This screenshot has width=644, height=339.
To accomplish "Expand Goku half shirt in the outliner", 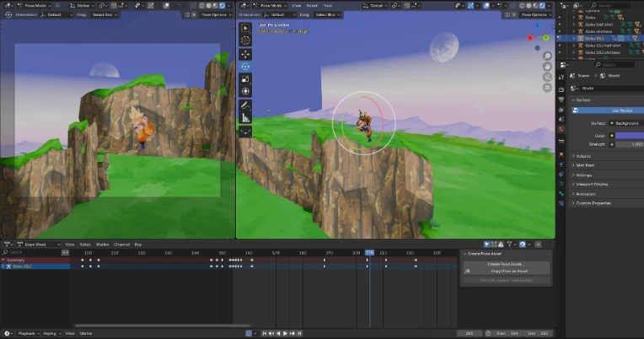I will pos(574,24).
